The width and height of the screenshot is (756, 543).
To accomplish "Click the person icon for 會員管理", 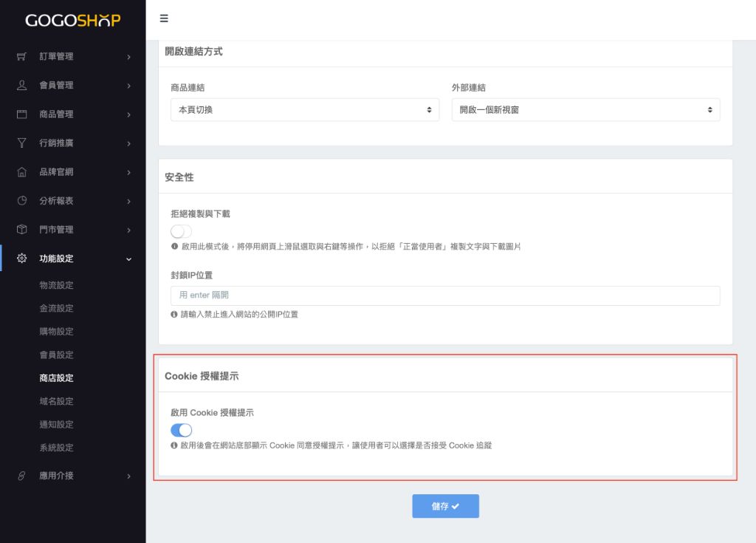I will [21, 85].
